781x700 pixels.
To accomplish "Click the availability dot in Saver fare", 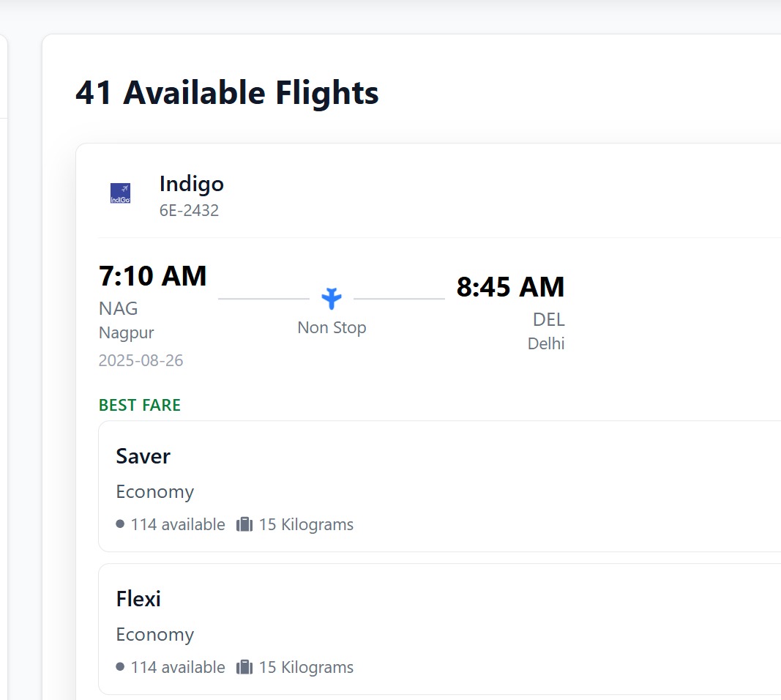I will click(x=120, y=524).
